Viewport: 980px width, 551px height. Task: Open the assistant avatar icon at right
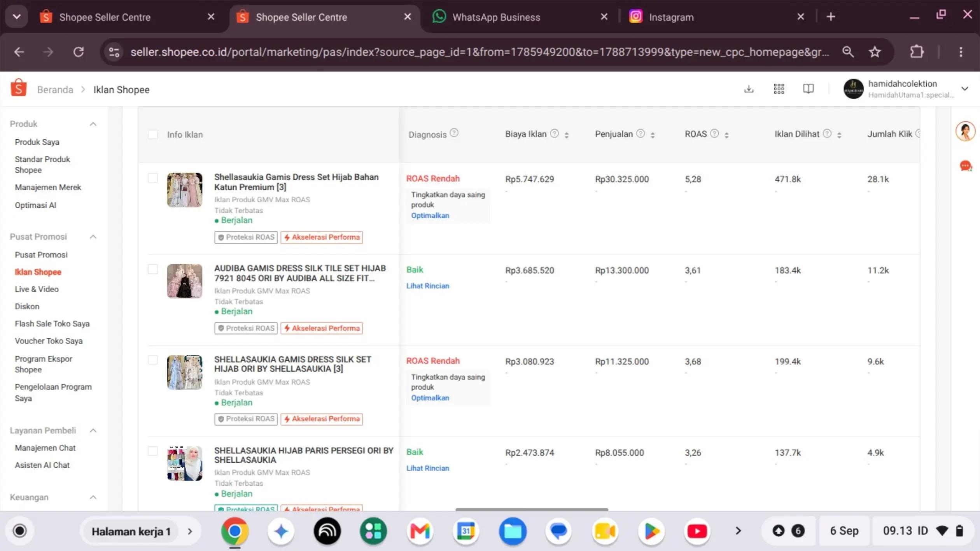point(966,131)
